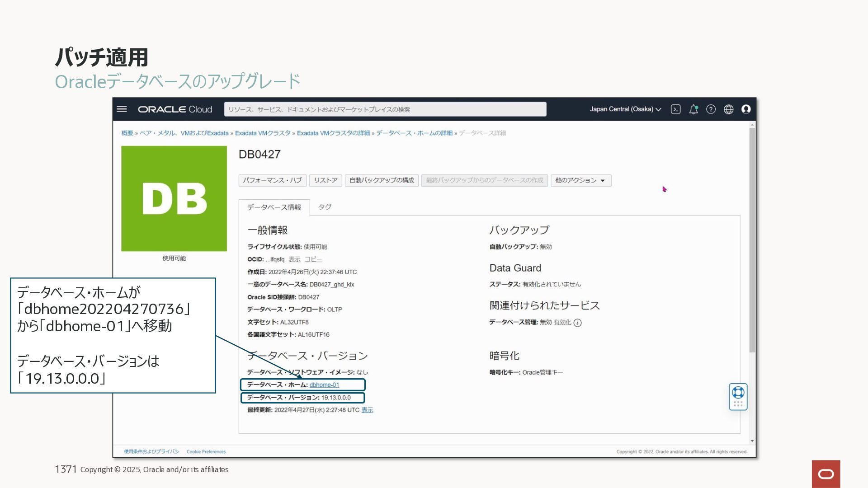Open the help question mark icon

tap(711, 109)
